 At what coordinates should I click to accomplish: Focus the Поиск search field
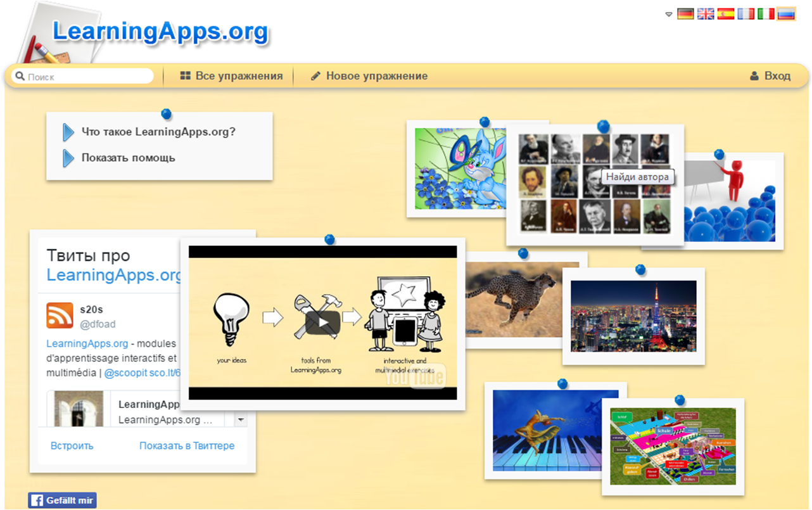[82, 77]
